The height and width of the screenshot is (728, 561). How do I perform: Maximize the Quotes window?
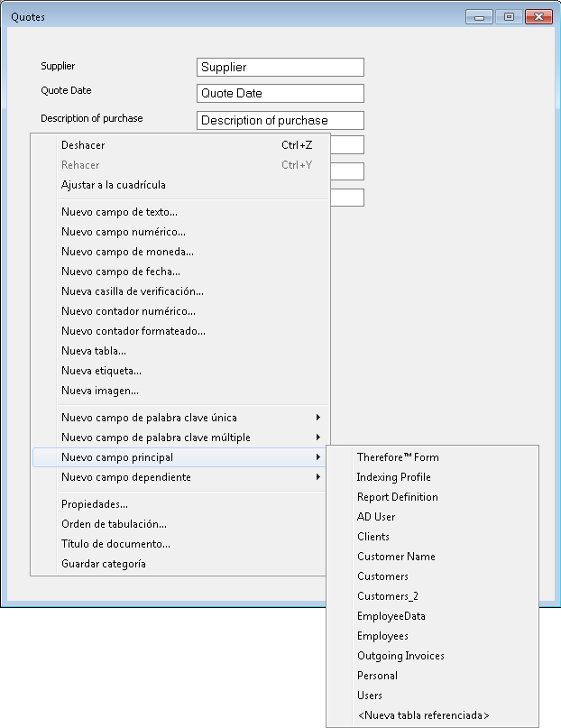tap(509, 17)
